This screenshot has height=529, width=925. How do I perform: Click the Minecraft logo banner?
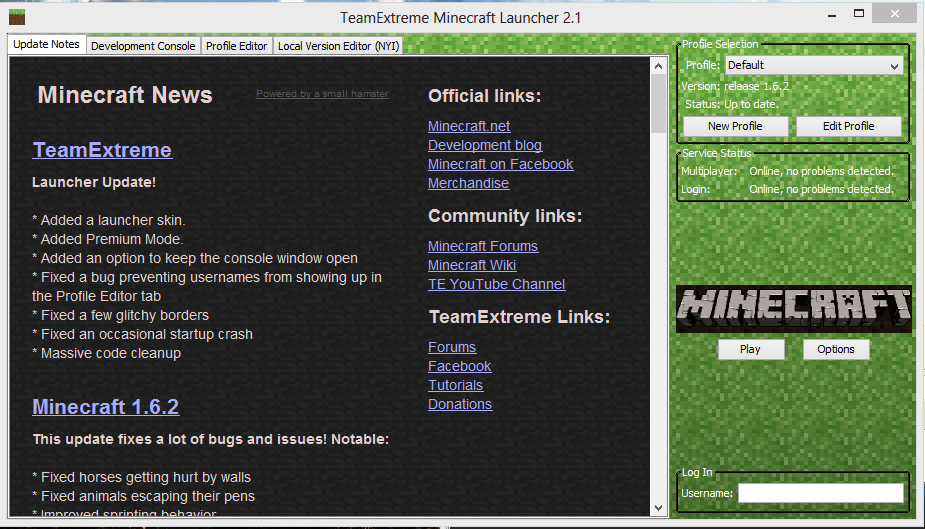pos(794,309)
